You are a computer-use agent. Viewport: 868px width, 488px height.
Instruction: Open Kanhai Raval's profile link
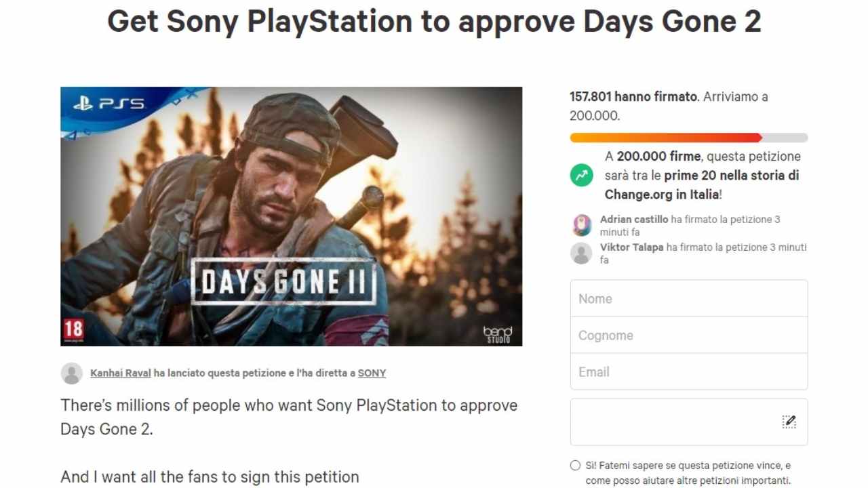(121, 373)
